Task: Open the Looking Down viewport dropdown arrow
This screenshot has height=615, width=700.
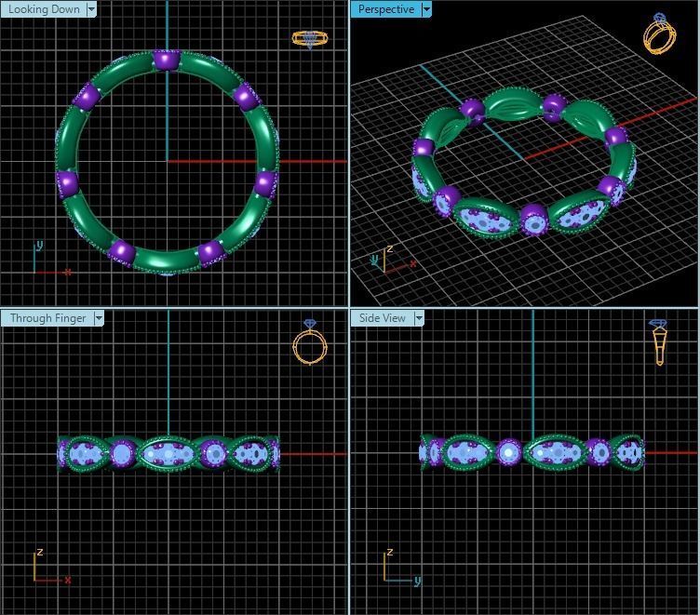Action: (91, 9)
